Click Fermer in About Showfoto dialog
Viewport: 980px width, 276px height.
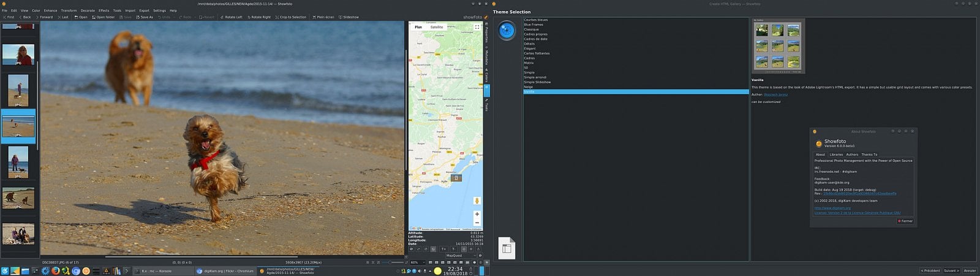(905, 221)
